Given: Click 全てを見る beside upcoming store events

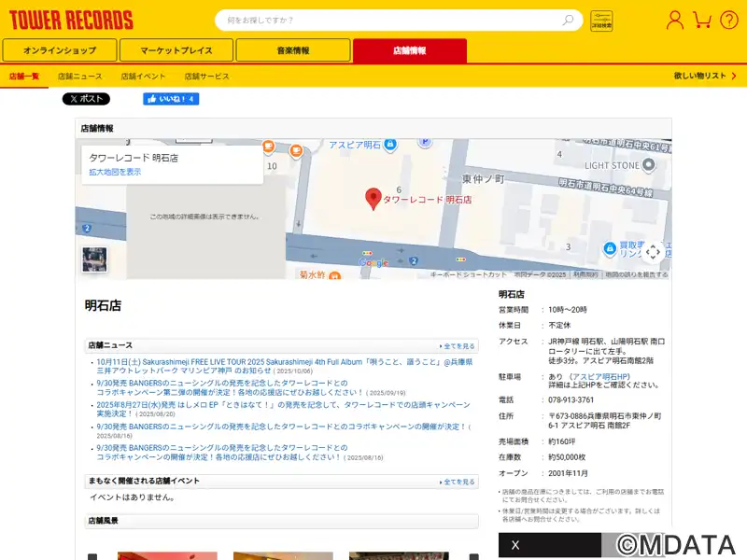Looking at the screenshot, I should click(458, 482).
